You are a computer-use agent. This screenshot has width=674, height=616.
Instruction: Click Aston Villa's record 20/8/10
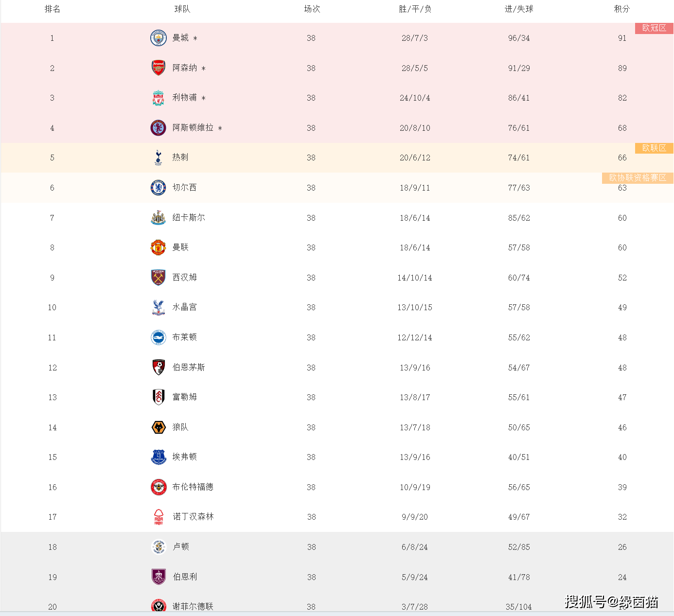click(415, 128)
